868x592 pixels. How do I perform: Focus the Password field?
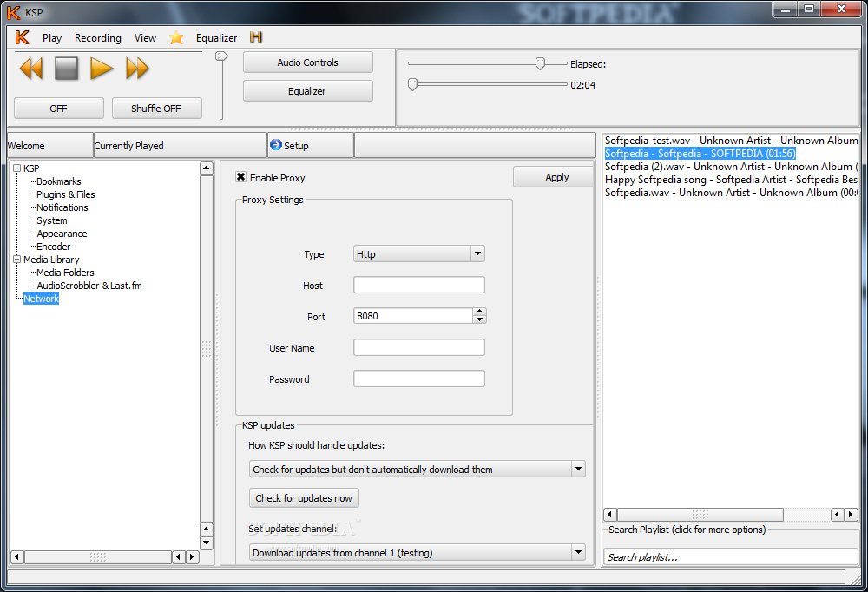(x=419, y=378)
